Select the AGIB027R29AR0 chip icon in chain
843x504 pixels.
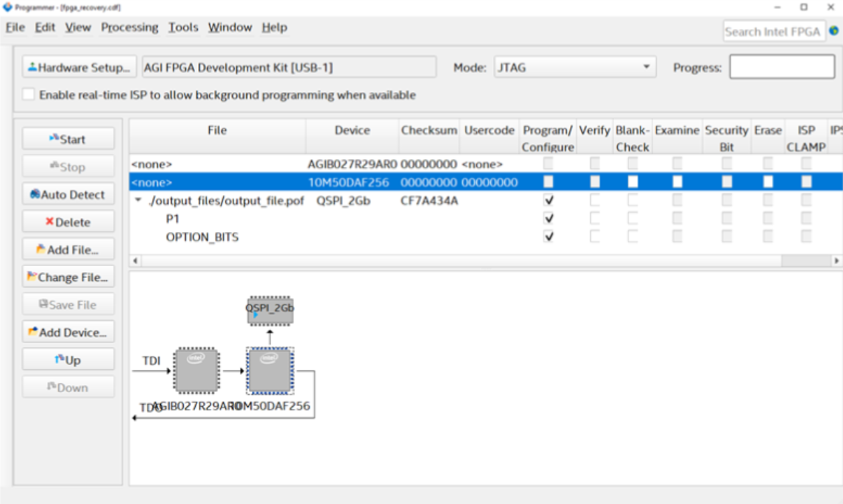196,370
